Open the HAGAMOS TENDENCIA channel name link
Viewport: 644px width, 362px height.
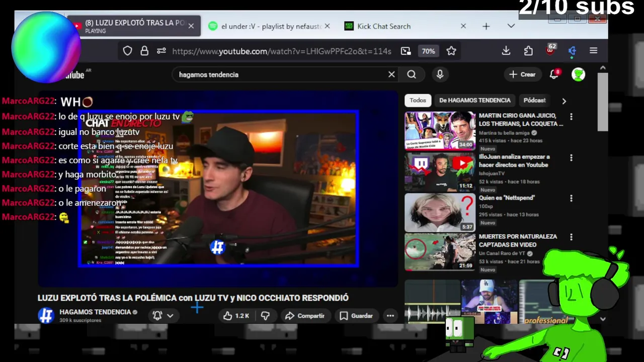click(x=95, y=312)
